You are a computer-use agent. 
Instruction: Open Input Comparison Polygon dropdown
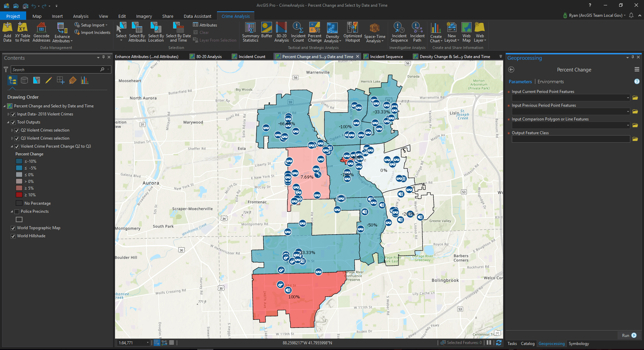coord(628,125)
